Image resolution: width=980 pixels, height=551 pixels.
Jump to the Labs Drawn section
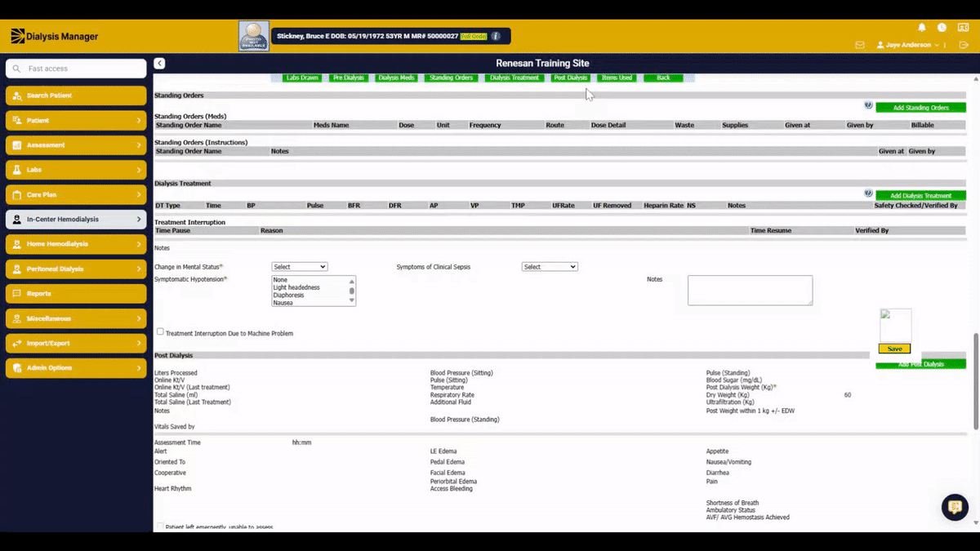click(x=302, y=78)
